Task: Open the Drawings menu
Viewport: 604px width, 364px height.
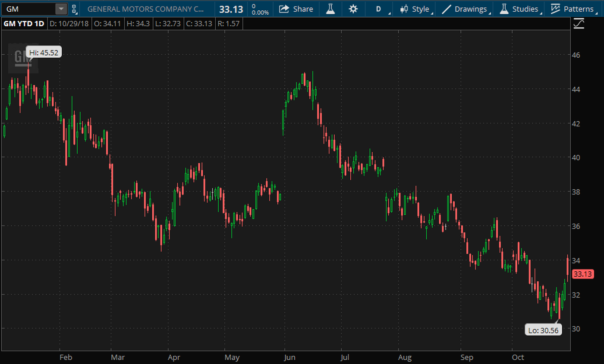Action: tap(466, 9)
